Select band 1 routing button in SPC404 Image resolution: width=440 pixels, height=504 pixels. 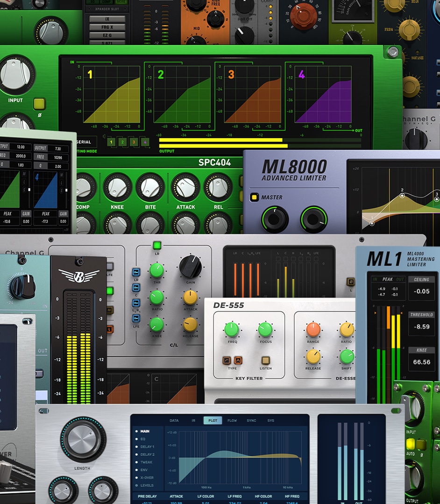click(x=111, y=142)
